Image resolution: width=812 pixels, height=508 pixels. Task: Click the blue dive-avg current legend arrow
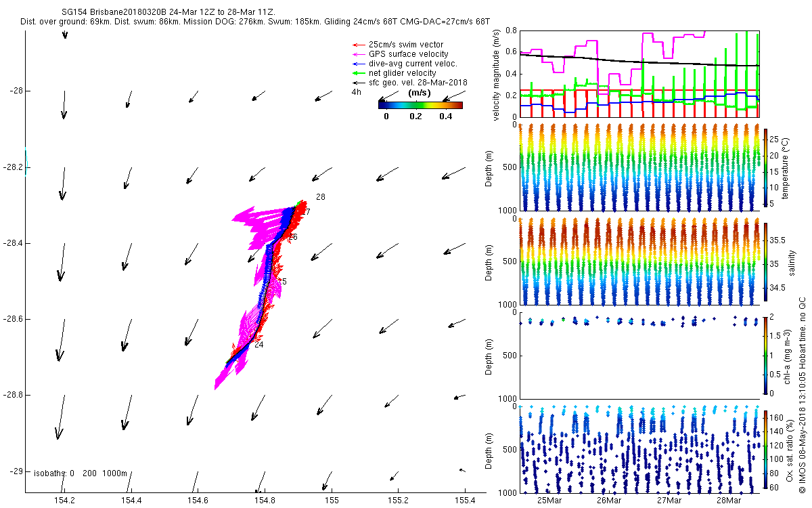point(358,64)
